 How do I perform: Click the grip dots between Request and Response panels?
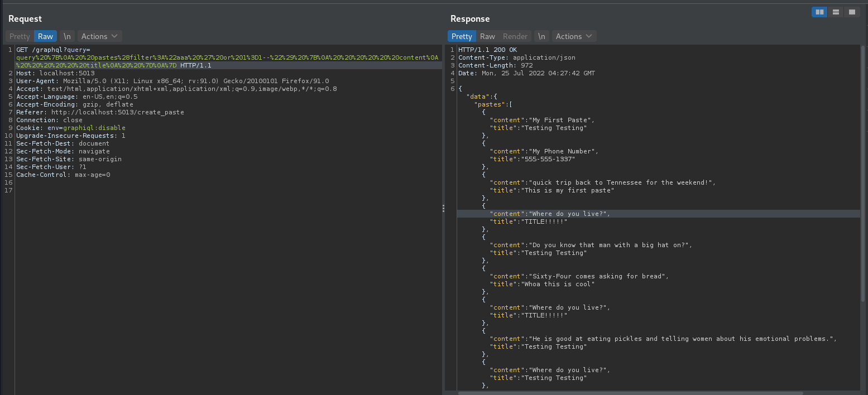pos(443,208)
